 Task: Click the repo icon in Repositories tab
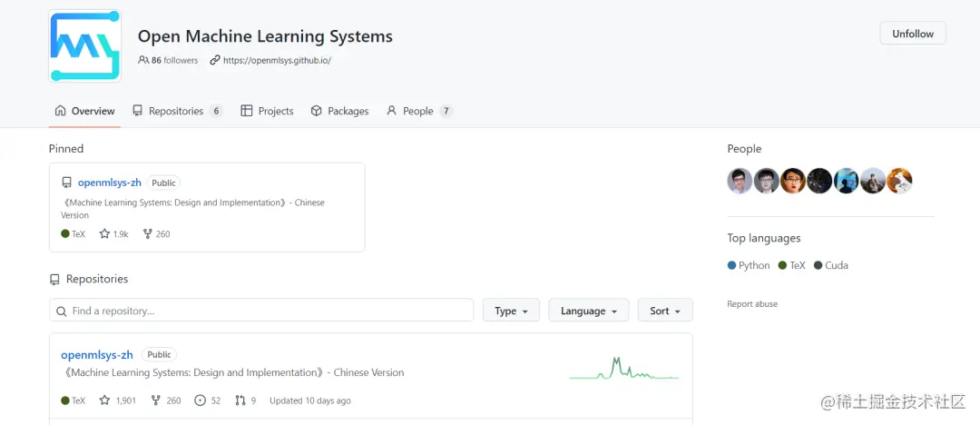(x=138, y=111)
